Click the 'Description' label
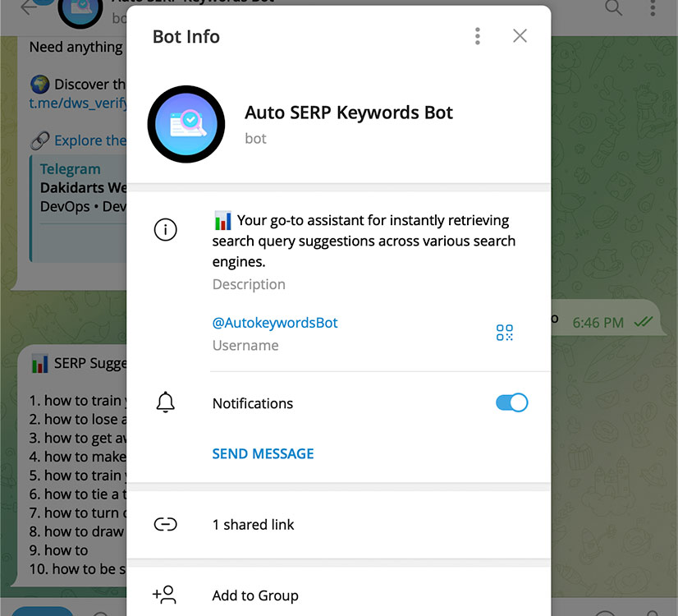Image resolution: width=678 pixels, height=616 pixels. pos(249,284)
